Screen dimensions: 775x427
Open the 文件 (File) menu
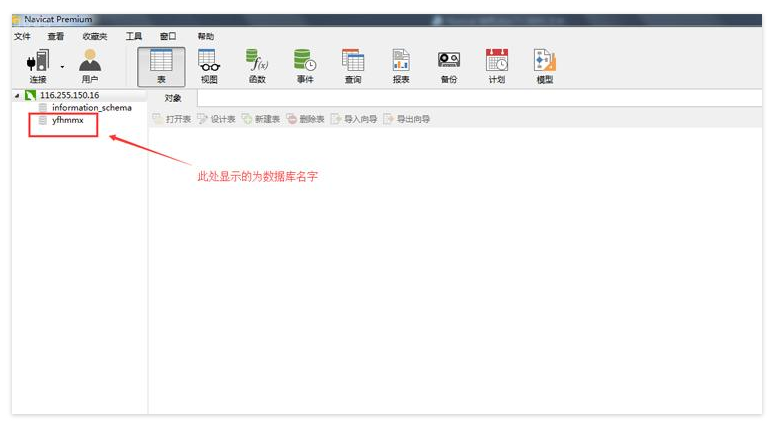tap(22, 36)
